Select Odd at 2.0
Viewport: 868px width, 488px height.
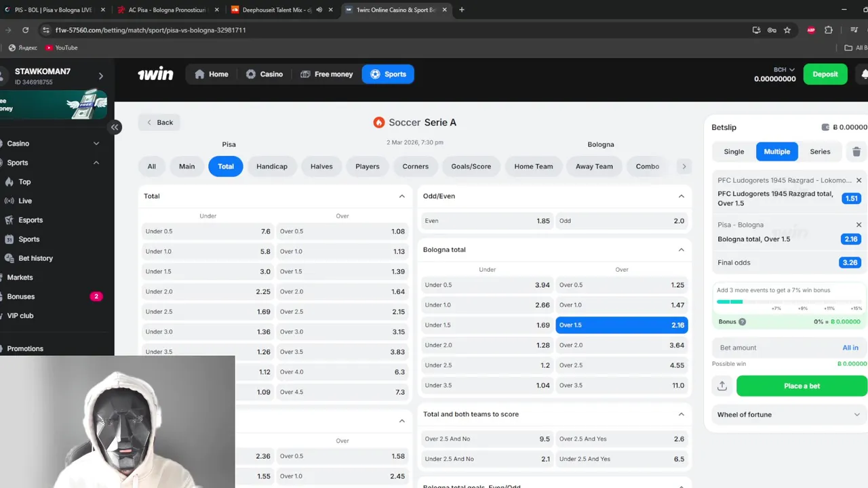(622, 221)
